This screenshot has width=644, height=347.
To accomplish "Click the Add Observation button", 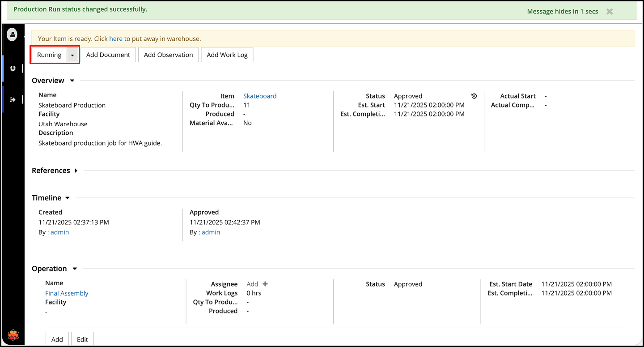I will pyautogui.click(x=168, y=55).
